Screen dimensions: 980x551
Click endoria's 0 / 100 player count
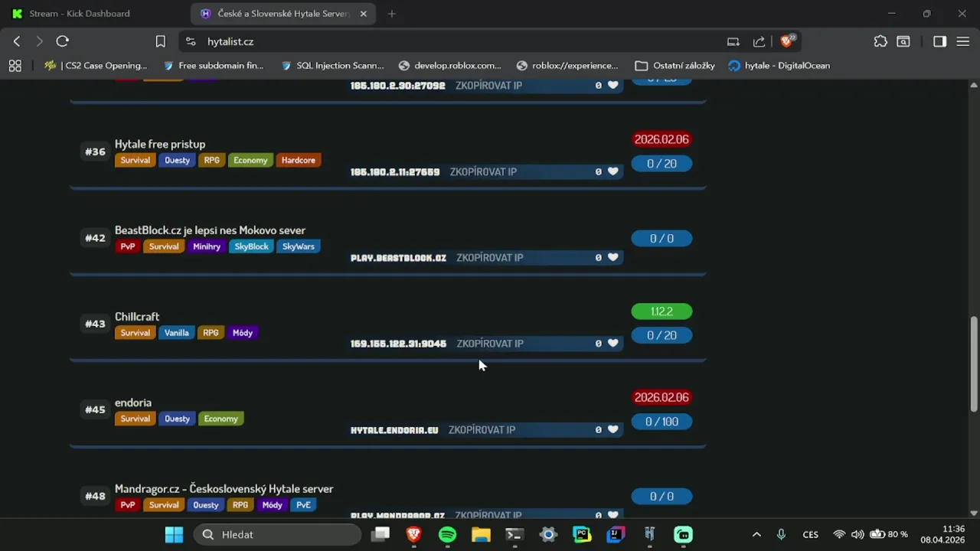click(x=661, y=422)
